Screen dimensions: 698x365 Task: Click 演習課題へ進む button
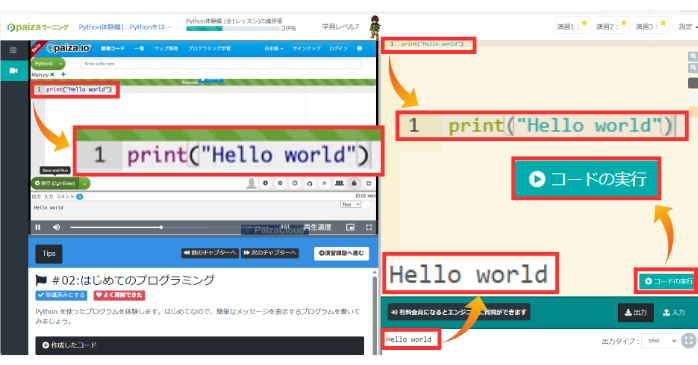click(x=341, y=253)
